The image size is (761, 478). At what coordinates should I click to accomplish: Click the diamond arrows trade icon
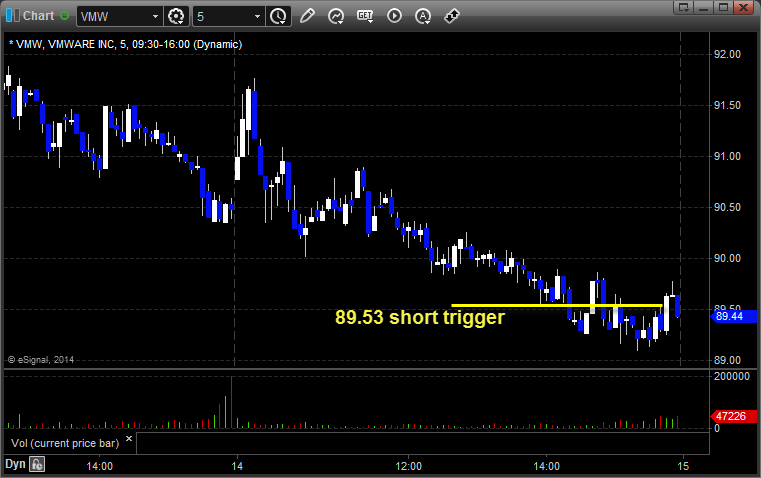tap(452, 16)
